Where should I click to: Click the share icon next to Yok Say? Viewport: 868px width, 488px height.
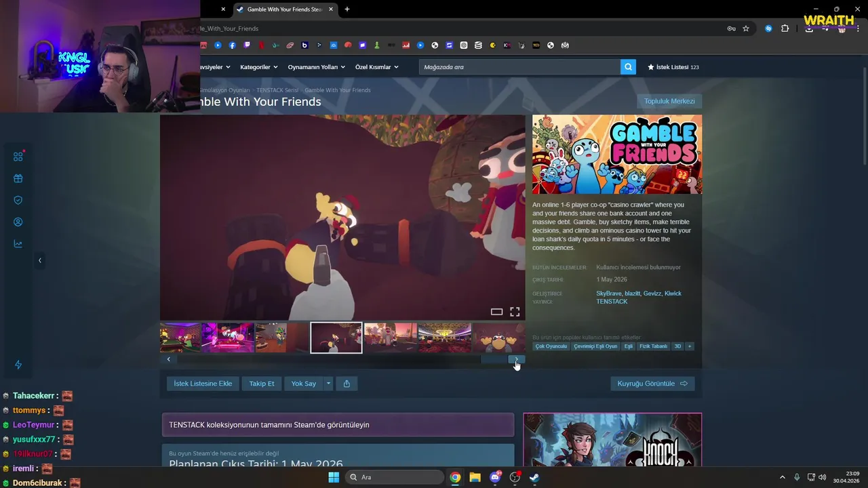[347, 384]
